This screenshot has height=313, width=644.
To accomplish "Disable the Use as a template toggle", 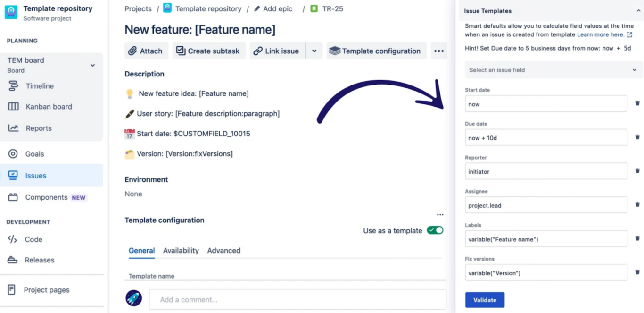I will click(x=435, y=230).
